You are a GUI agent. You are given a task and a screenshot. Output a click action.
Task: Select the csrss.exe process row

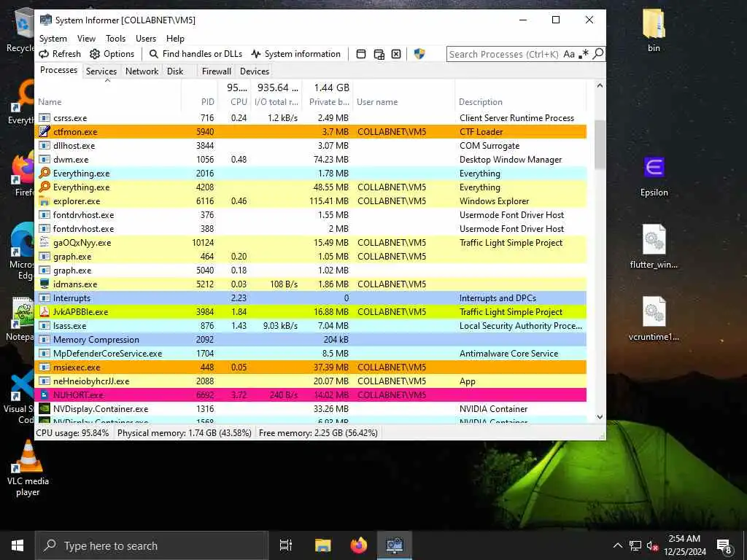click(311, 117)
